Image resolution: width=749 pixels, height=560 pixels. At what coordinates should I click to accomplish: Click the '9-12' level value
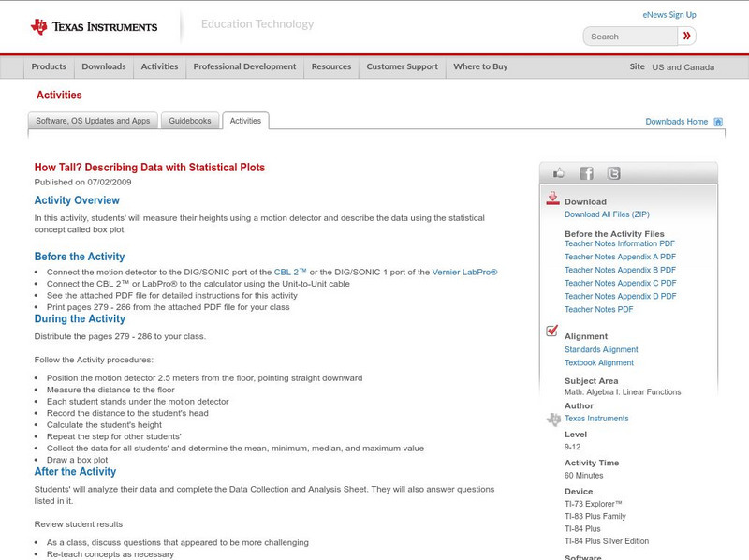(x=572, y=448)
